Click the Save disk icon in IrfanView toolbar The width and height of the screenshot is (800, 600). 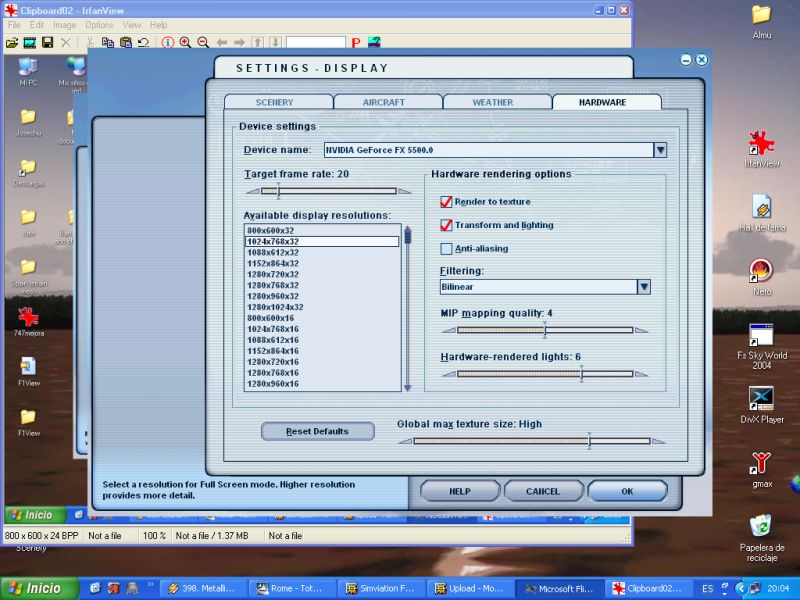click(x=47, y=42)
